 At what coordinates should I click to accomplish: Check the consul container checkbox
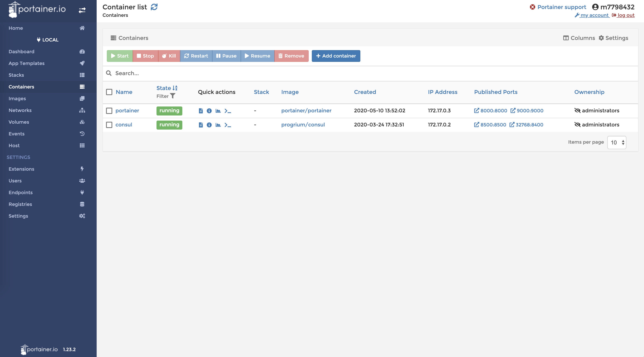click(x=109, y=125)
